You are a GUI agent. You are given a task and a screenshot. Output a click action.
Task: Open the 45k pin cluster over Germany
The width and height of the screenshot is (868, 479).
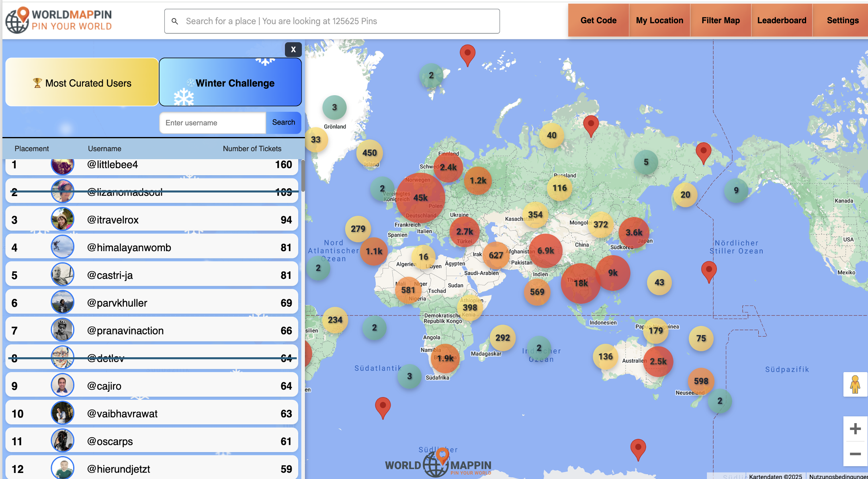click(x=420, y=198)
